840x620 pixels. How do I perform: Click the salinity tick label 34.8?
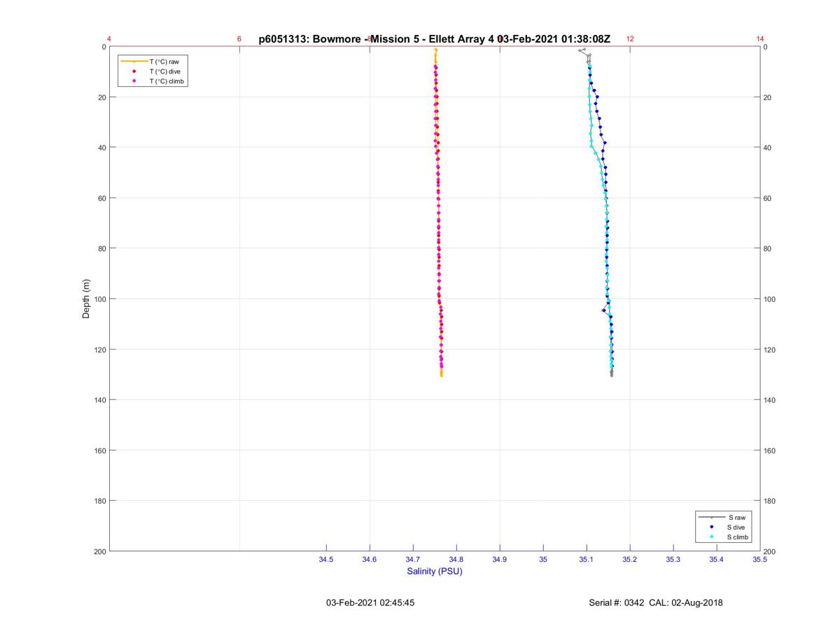coord(456,560)
